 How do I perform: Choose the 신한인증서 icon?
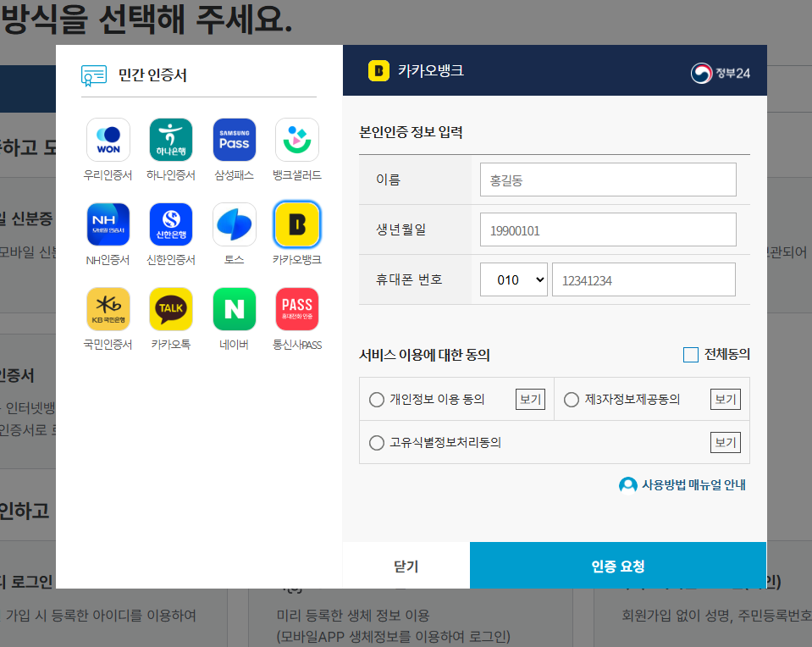pos(171,224)
